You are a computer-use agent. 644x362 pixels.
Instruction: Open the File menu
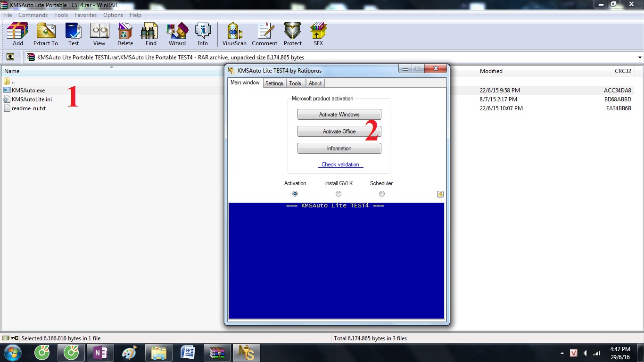[8, 15]
